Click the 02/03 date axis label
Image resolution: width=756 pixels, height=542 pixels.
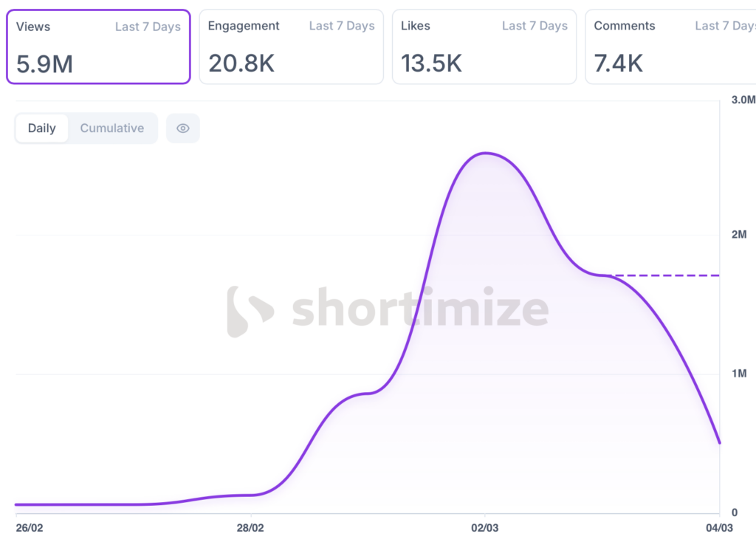pos(485,528)
